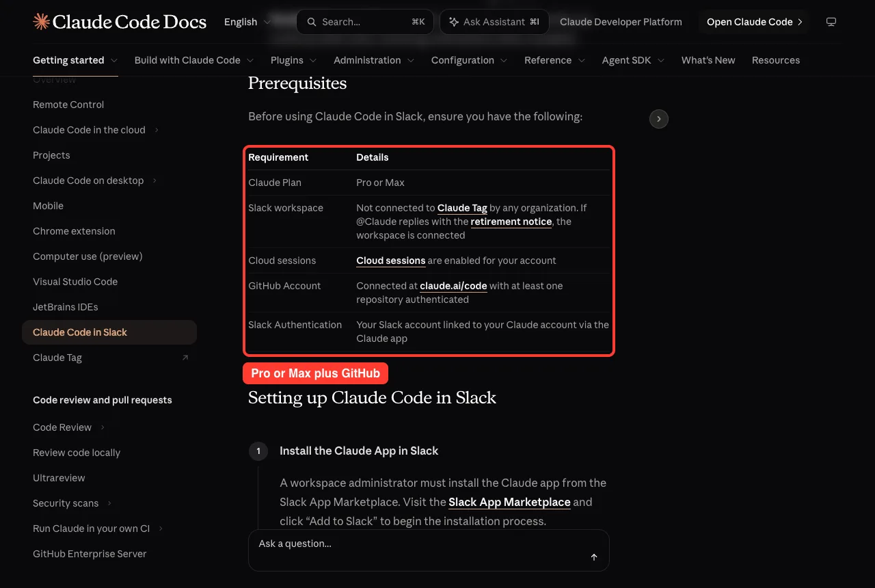
Task: Click the Claude Code Docs starburst logo
Action: pyautogui.click(x=41, y=22)
